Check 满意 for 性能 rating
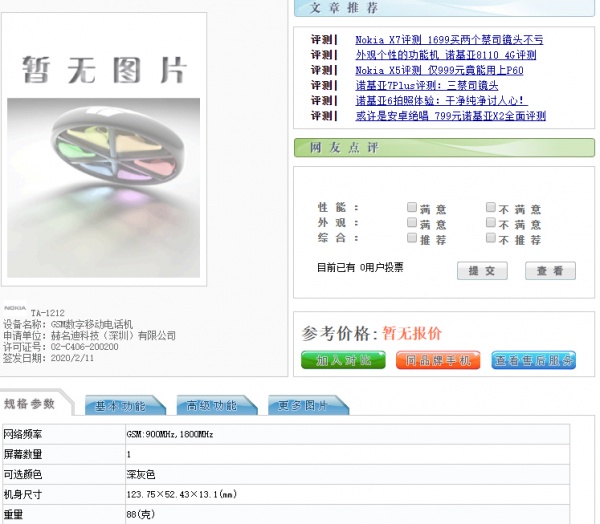The height and width of the screenshot is (524, 600). coord(412,207)
